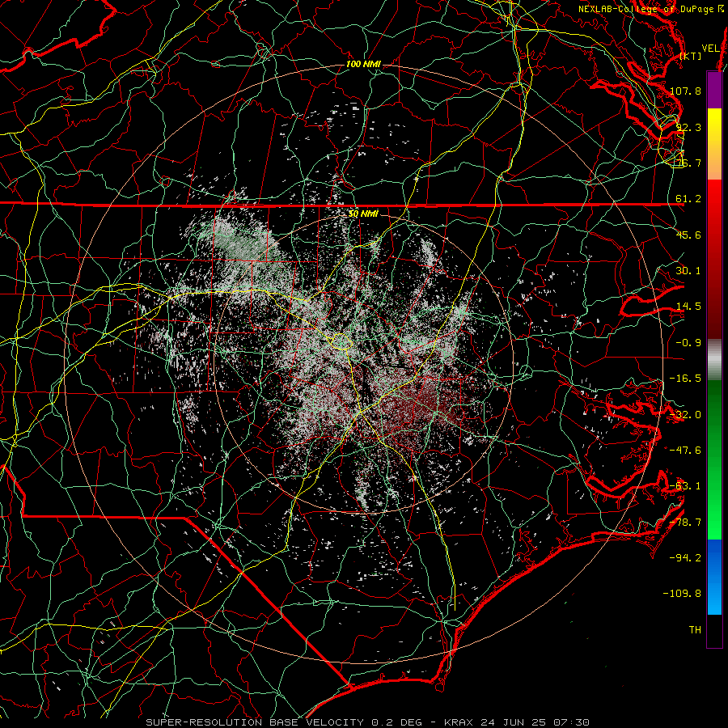
Task: Click the -16.5 velocity scale value
Action: click(686, 379)
